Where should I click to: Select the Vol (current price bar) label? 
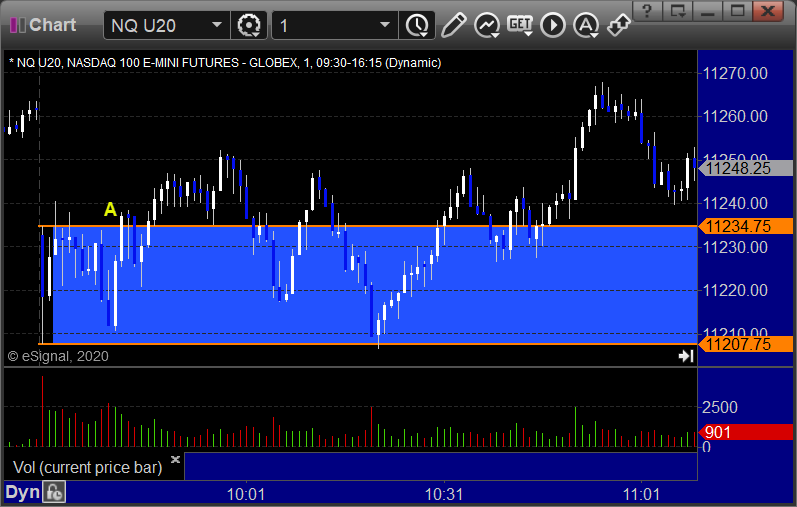[87, 467]
